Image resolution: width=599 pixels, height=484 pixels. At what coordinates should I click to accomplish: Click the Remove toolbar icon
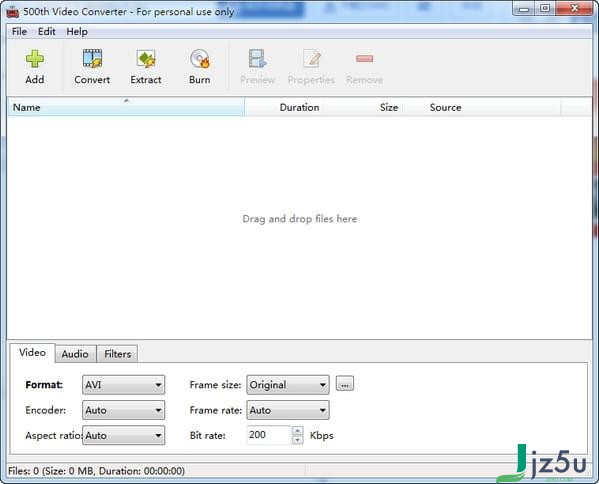364,58
